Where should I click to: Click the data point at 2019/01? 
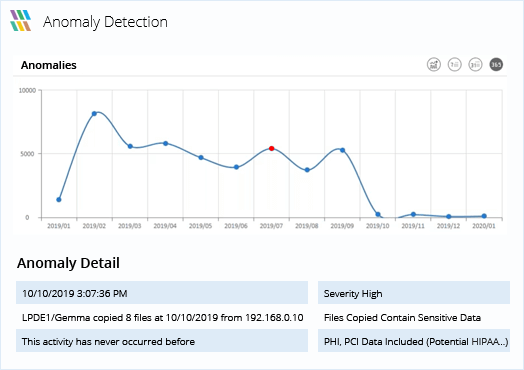[x=59, y=200]
